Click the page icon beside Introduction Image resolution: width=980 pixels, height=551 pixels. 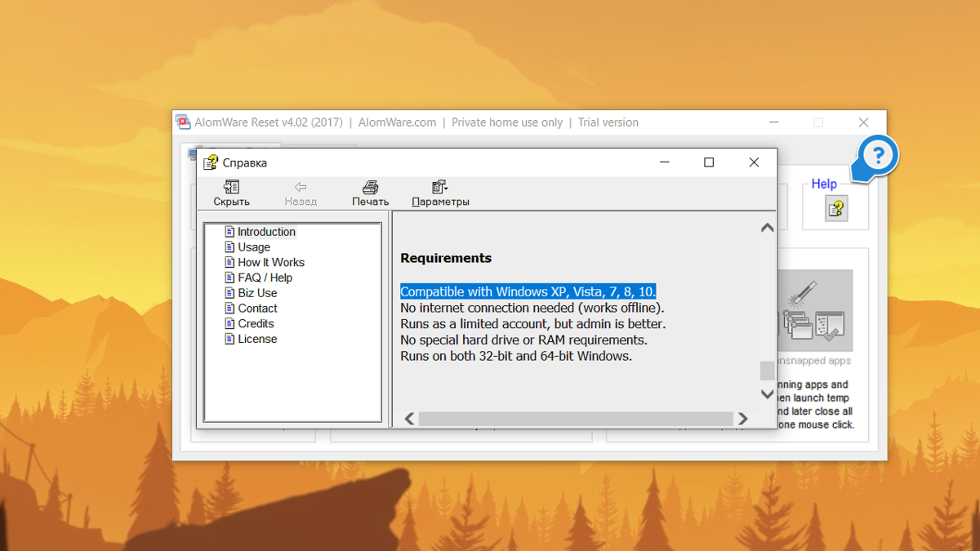click(229, 232)
